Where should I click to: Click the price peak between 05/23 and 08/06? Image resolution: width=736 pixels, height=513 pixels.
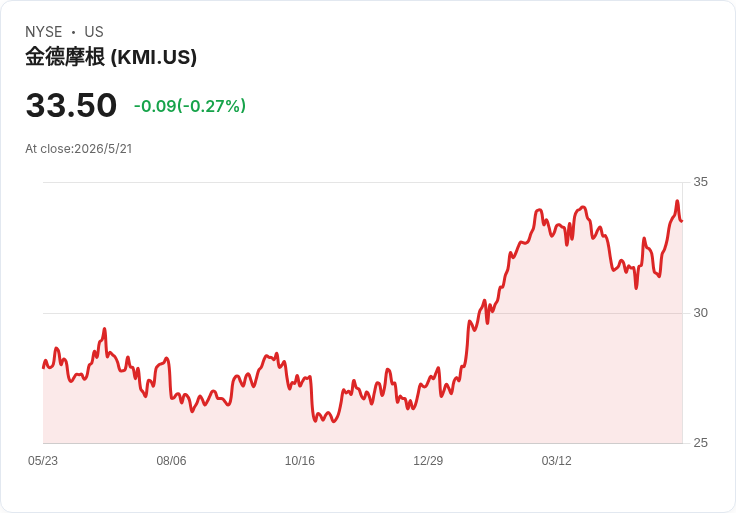pyautogui.click(x=105, y=329)
